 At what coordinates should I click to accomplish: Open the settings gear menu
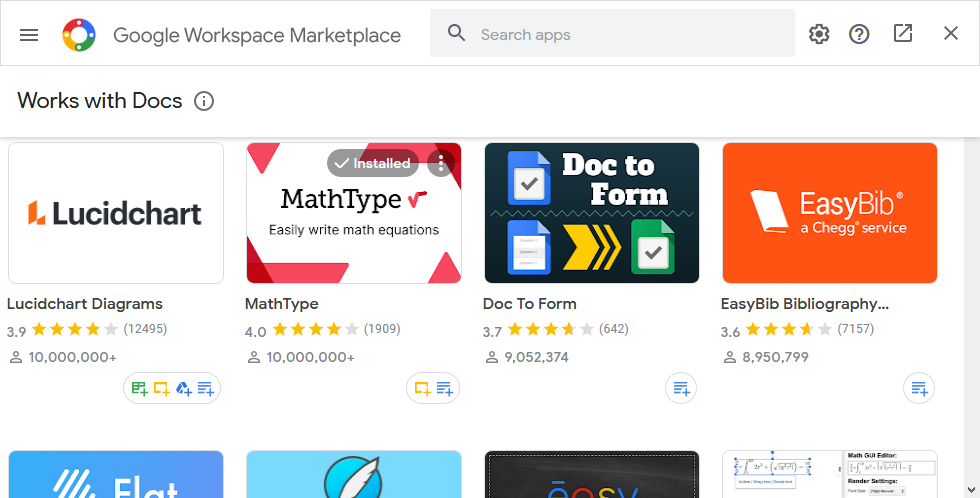click(x=819, y=34)
